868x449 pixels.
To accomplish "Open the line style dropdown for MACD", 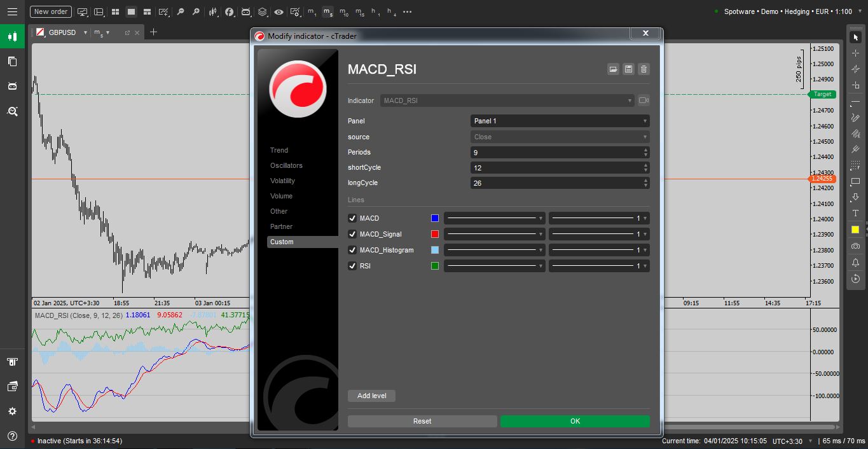I will (494, 218).
